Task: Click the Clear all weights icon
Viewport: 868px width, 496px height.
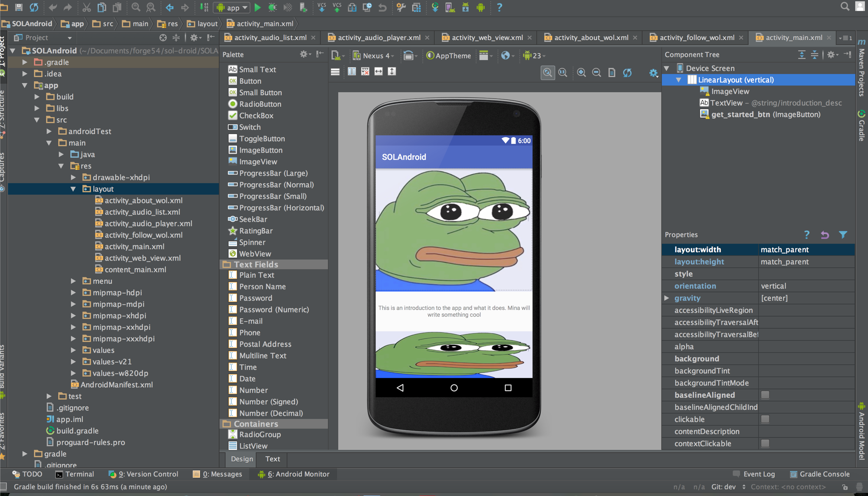Action: (x=365, y=71)
